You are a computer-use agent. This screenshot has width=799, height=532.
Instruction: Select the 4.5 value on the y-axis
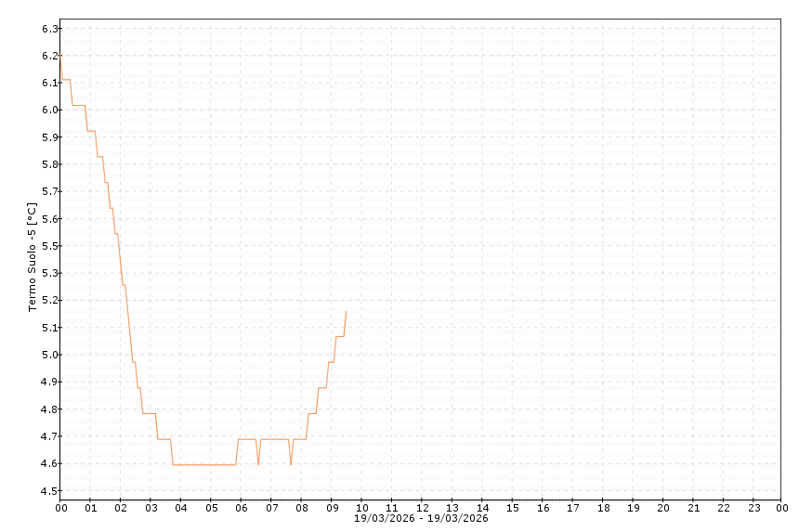pyautogui.click(x=50, y=491)
